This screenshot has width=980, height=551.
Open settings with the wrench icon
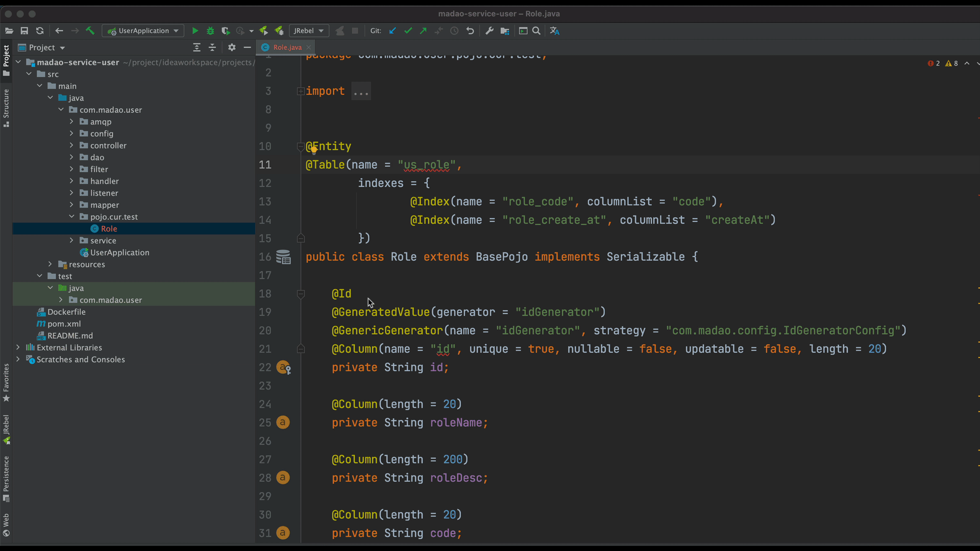pos(489,31)
